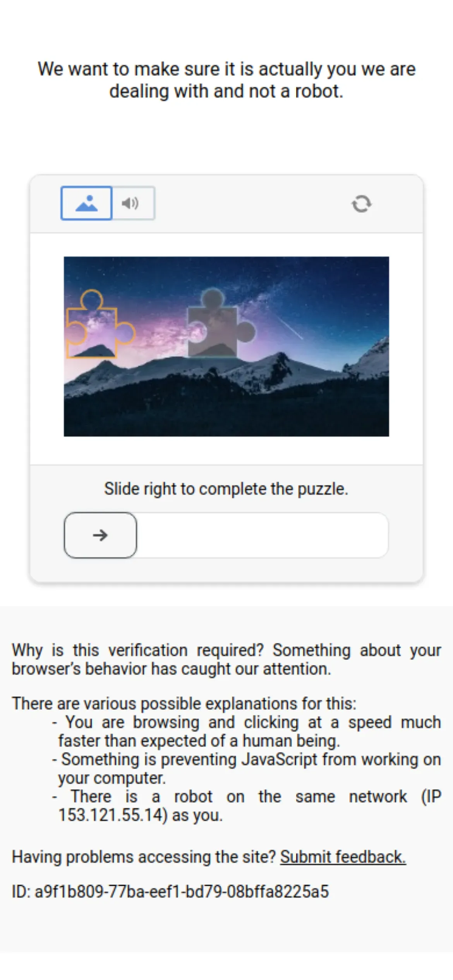This screenshot has height=980, width=453.
Task: Refresh the puzzle with the reload icon
Action: tap(362, 204)
